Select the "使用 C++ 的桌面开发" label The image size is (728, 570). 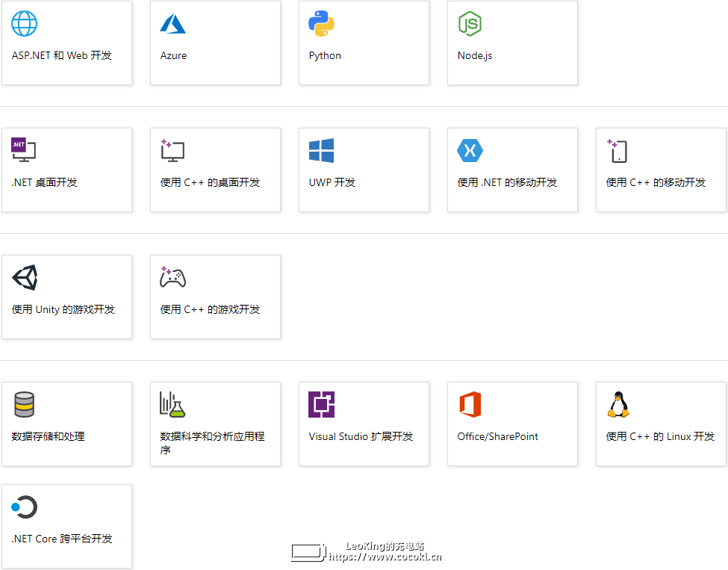210,182
